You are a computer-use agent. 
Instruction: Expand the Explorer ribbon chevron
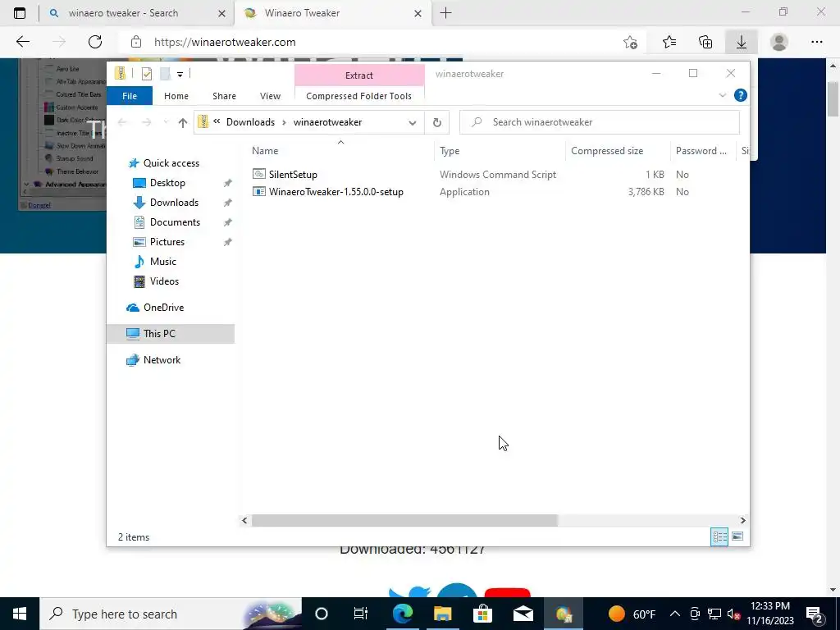[x=722, y=95]
